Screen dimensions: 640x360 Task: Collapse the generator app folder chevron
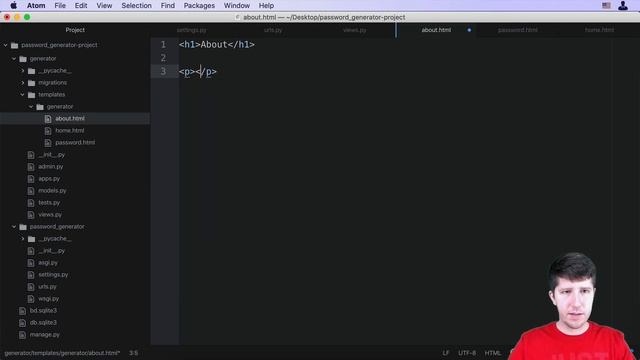14,59
